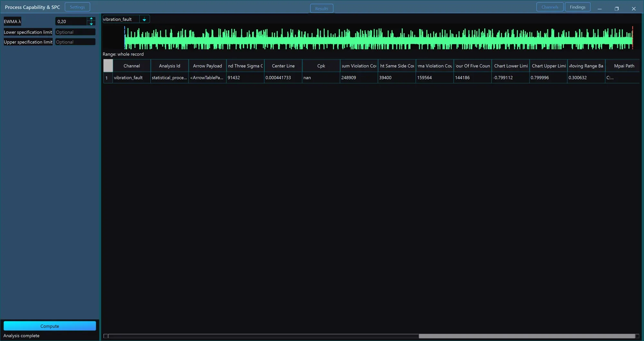The image size is (644, 341).
Task: Select the 0.799996 upper limit cell
Action: [548, 78]
